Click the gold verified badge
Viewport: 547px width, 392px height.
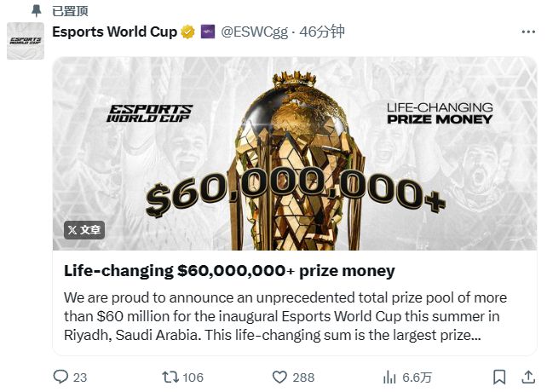coord(187,32)
